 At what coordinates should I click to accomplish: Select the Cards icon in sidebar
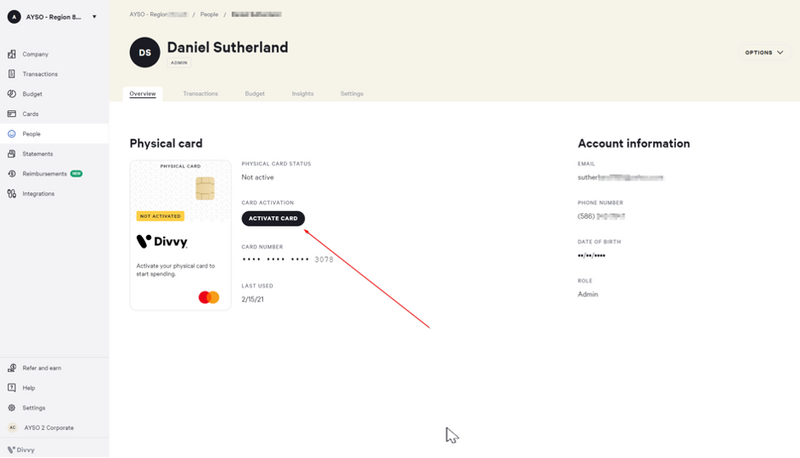point(12,114)
